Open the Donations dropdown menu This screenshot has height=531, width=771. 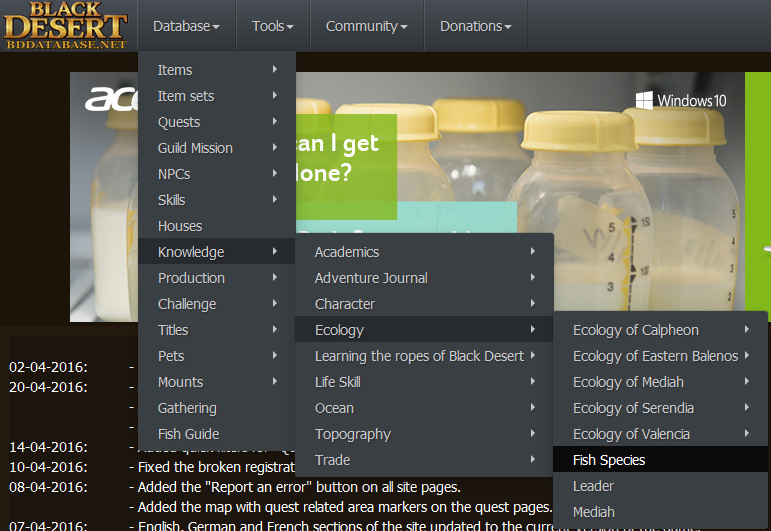pos(475,26)
